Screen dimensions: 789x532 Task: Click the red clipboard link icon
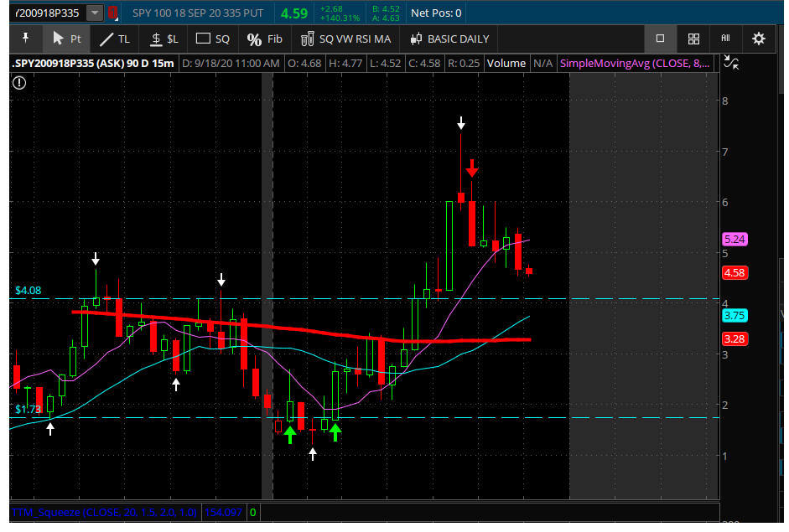click(113, 13)
